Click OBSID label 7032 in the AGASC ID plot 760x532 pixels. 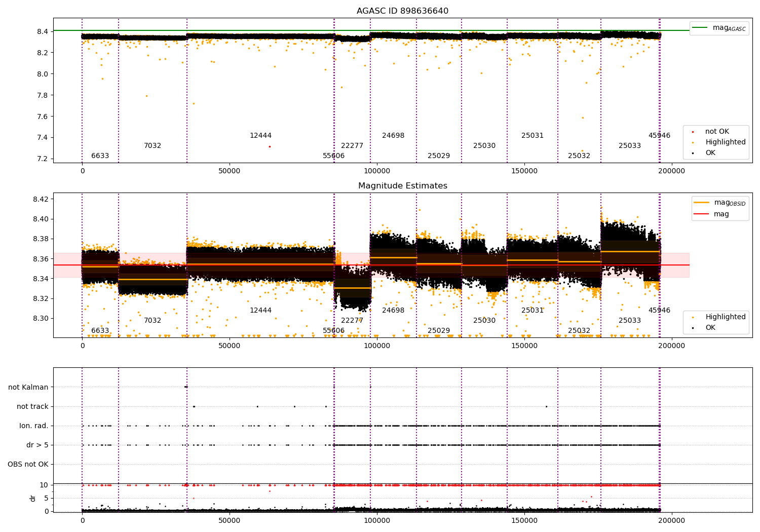(x=153, y=146)
